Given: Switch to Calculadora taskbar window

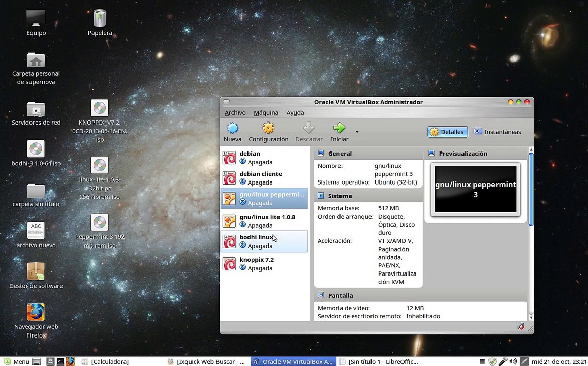Looking at the screenshot, I should tap(121, 361).
